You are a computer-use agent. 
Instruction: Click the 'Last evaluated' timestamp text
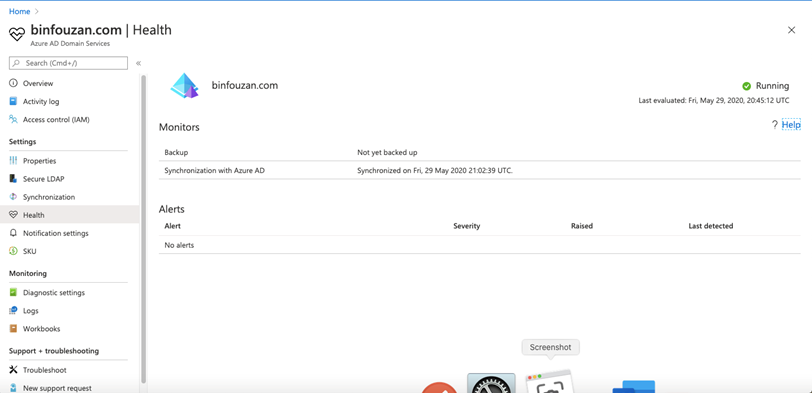[714, 100]
